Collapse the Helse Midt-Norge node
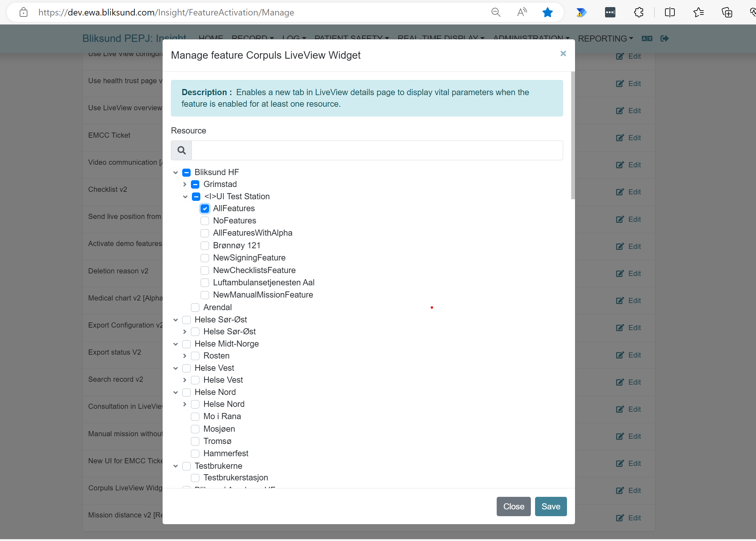 click(x=175, y=344)
